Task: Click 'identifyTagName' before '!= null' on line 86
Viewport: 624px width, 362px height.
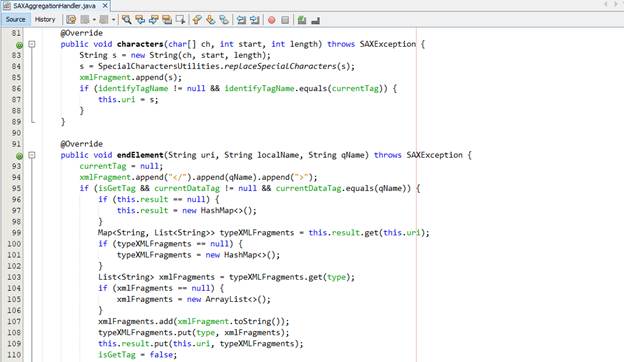Action: point(133,88)
